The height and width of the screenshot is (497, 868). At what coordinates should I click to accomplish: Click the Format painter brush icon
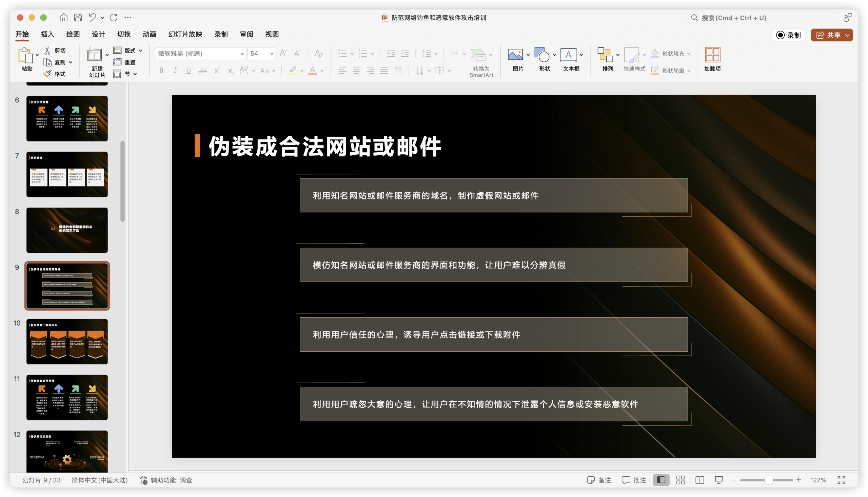(47, 74)
